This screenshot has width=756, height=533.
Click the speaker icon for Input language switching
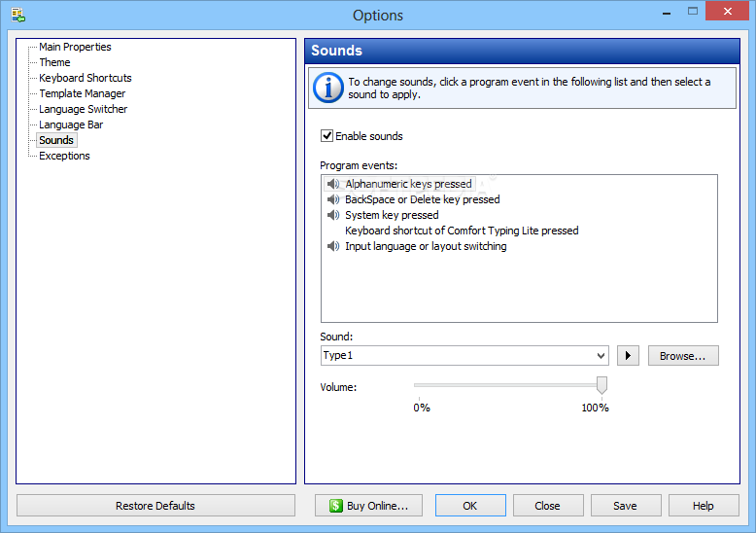[x=333, y=246]
